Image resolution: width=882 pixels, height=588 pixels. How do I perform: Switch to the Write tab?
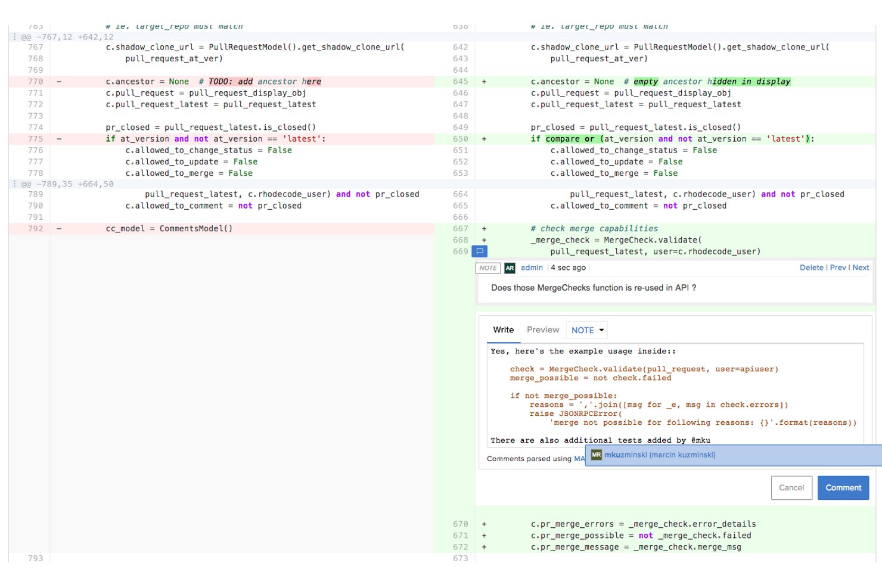(503, 330)
